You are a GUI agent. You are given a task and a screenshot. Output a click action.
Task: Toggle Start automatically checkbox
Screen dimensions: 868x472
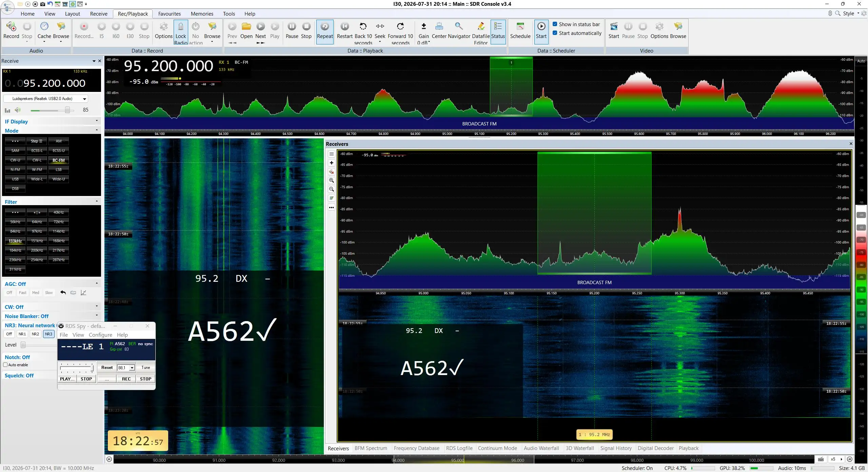[x=555, y=33]
